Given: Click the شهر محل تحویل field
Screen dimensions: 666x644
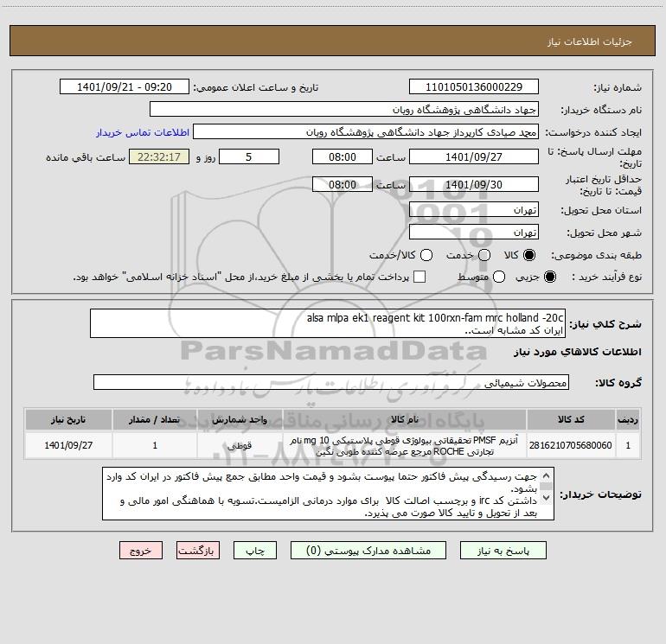Looking at the screenshot, I should (474, 232).
